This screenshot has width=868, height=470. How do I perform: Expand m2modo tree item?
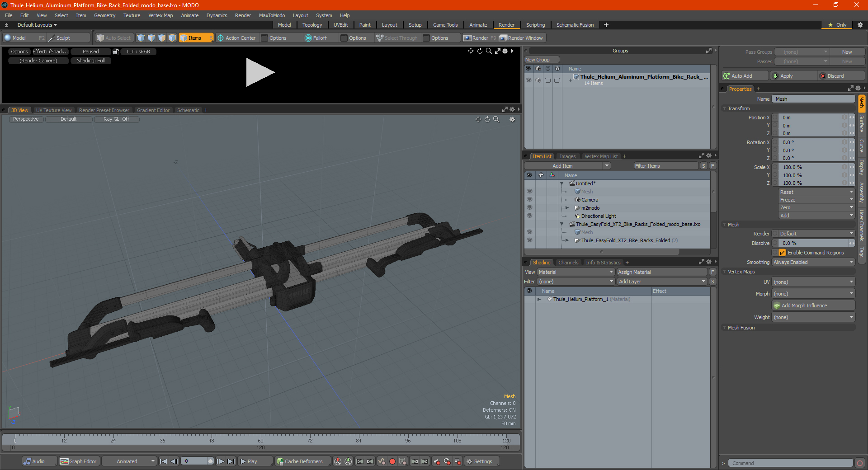(567, 208)
